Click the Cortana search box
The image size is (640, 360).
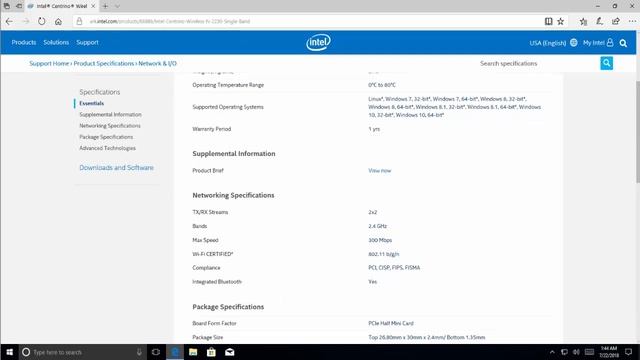(x=82, y=352)
